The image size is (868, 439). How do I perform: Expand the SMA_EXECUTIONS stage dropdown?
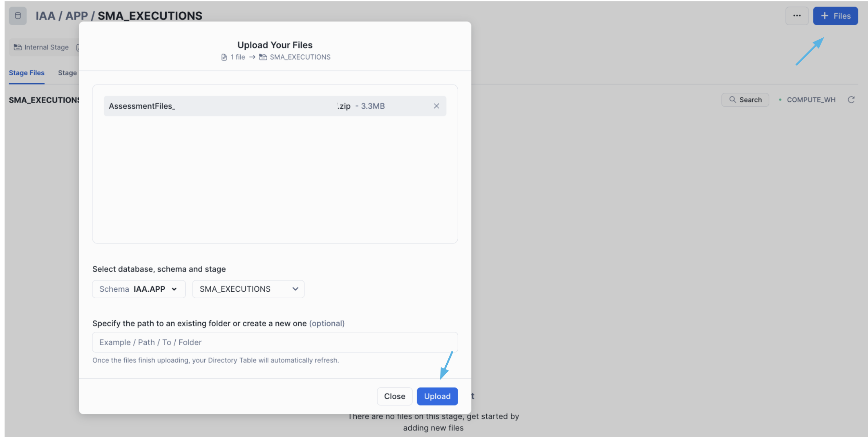(x=248, y=289)
